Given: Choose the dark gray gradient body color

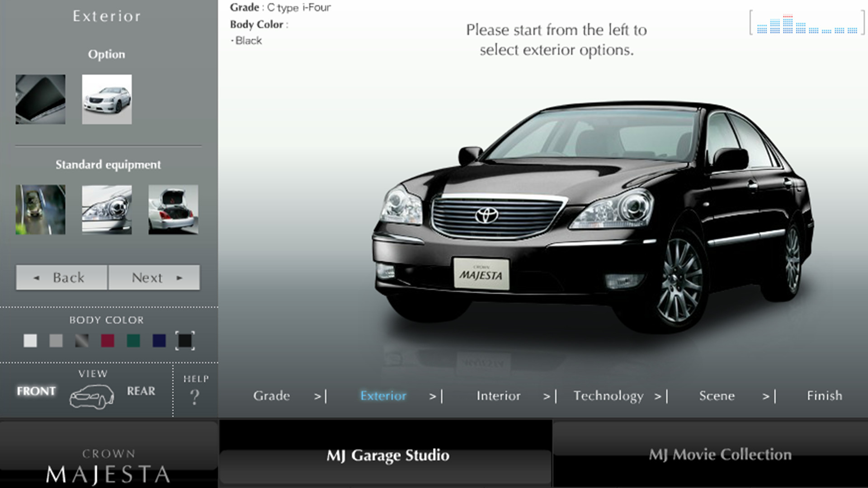Looking at the screenshot, I should tap(82, 341).
